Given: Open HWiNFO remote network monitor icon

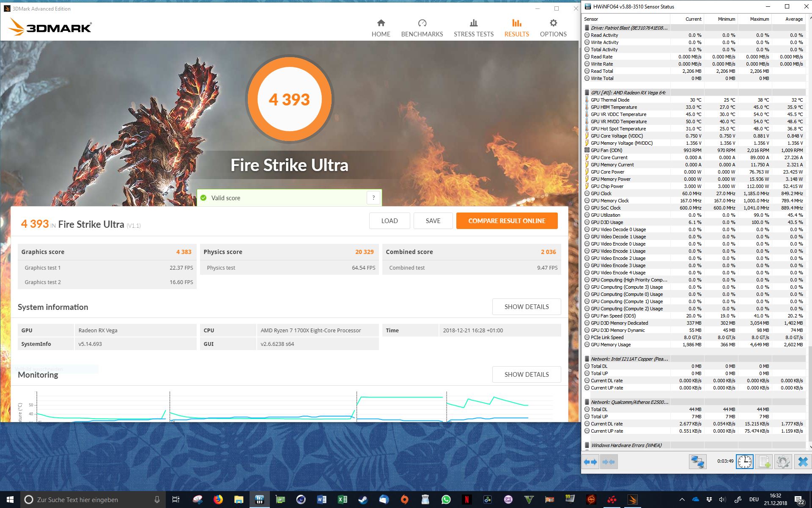Looking at the screenshot, I should 697,461.
